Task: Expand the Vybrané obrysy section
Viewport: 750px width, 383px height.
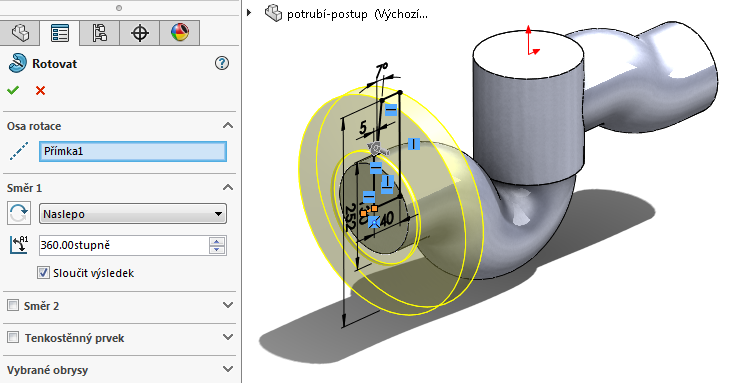Action: 228,369
